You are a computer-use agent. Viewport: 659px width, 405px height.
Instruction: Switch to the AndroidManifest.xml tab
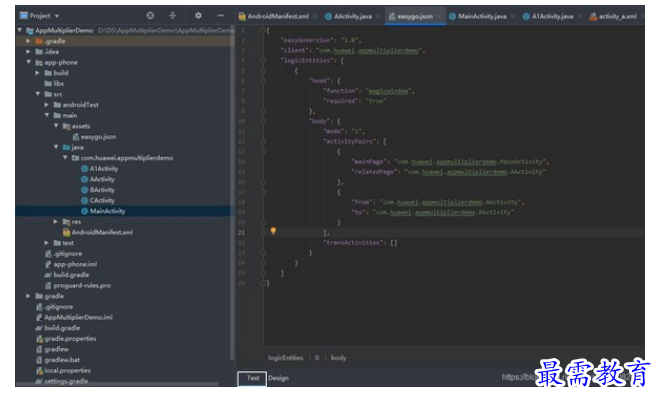pos(278,16)
